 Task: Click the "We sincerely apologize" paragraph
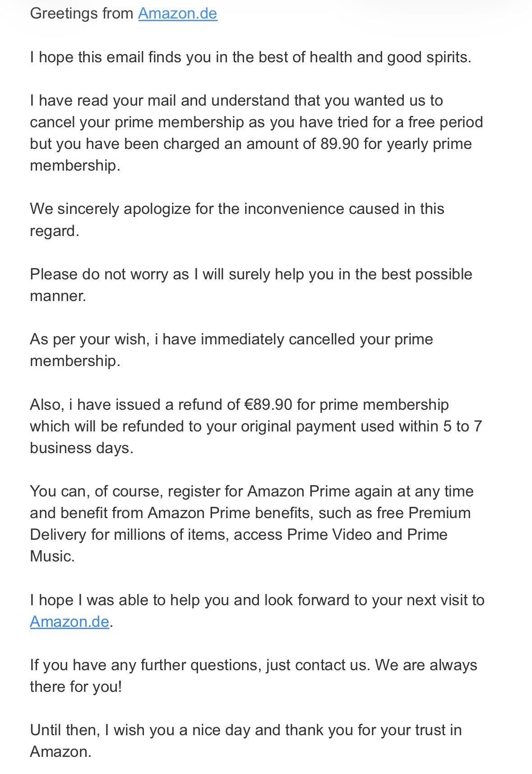pos(237,209)
